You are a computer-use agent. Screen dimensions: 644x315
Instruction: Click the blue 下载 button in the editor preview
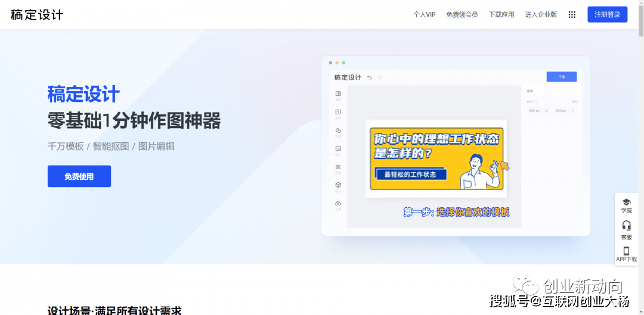[x=562, y=77]
